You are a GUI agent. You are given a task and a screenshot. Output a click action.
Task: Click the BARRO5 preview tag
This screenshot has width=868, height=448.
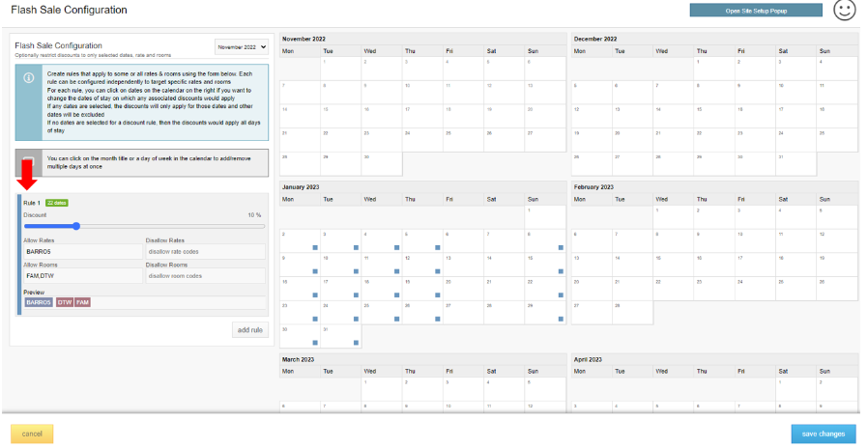coord(39,302)
